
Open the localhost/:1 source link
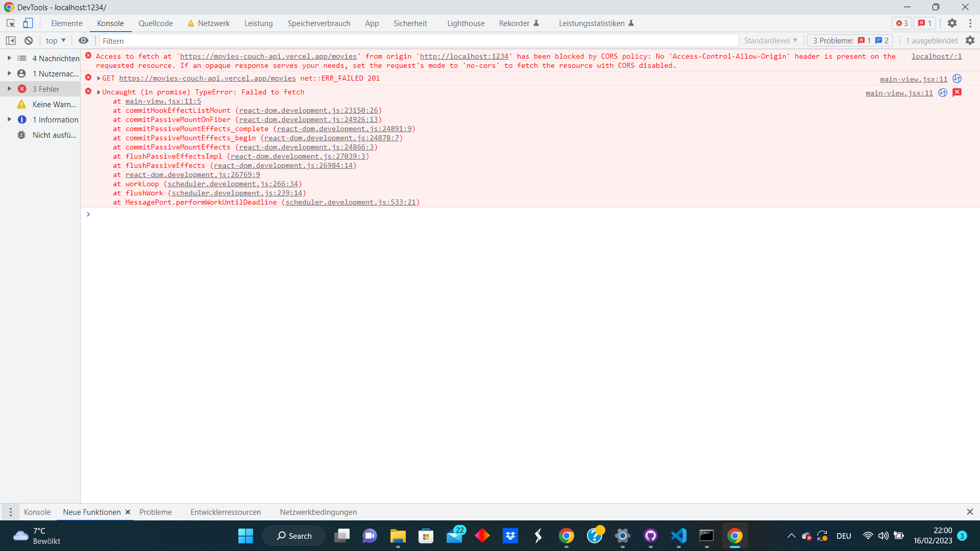tap(937, 57)
